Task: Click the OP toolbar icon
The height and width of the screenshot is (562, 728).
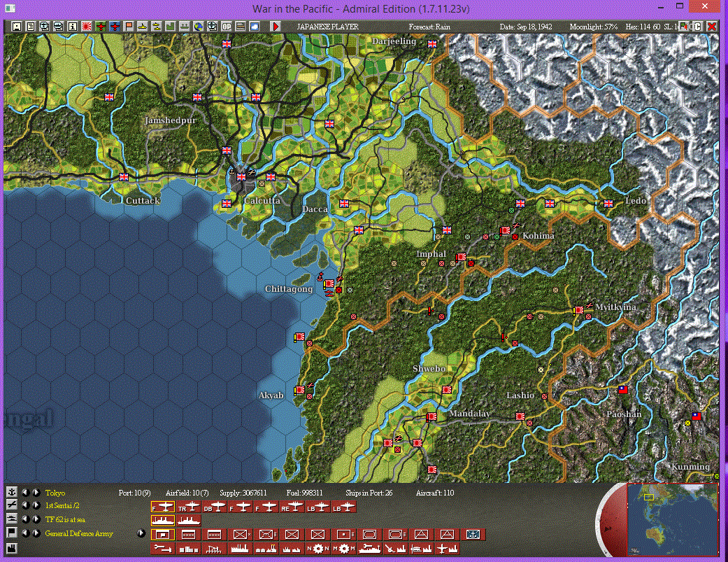Action: coord(227,27)
